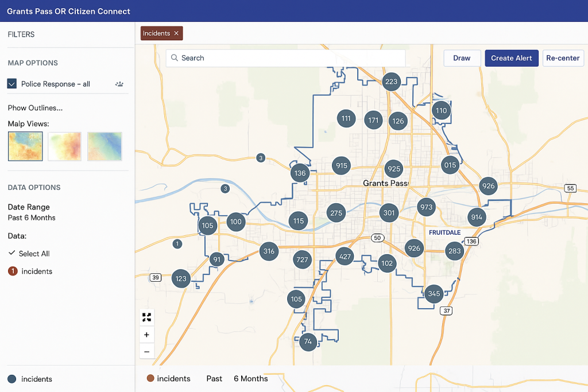Remove the Incidents filter chip
This screenshot has width=588, height=392.
point(176,33)
